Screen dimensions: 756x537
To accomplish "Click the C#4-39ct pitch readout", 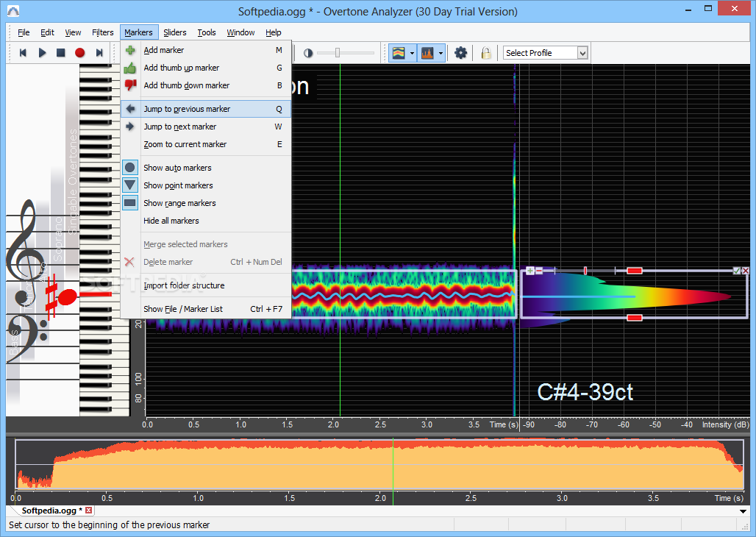I will coord(585,392).
